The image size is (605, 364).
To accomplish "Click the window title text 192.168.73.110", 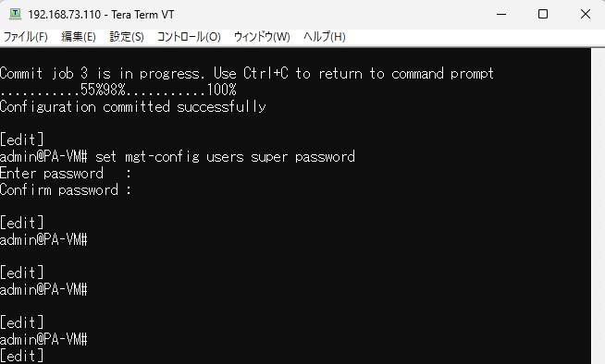I will pos(65,15).
